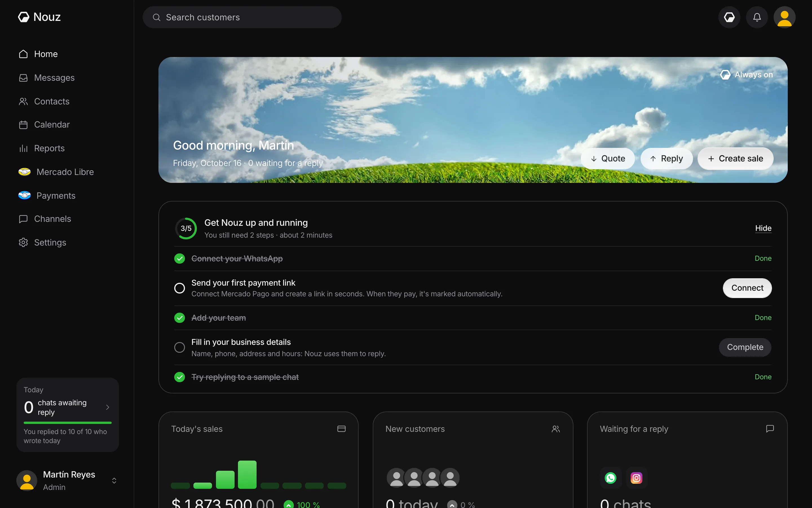Screen dimensions: 812x508
Task: Click the green replied progress bar
Action: click(x=67, y=423)
